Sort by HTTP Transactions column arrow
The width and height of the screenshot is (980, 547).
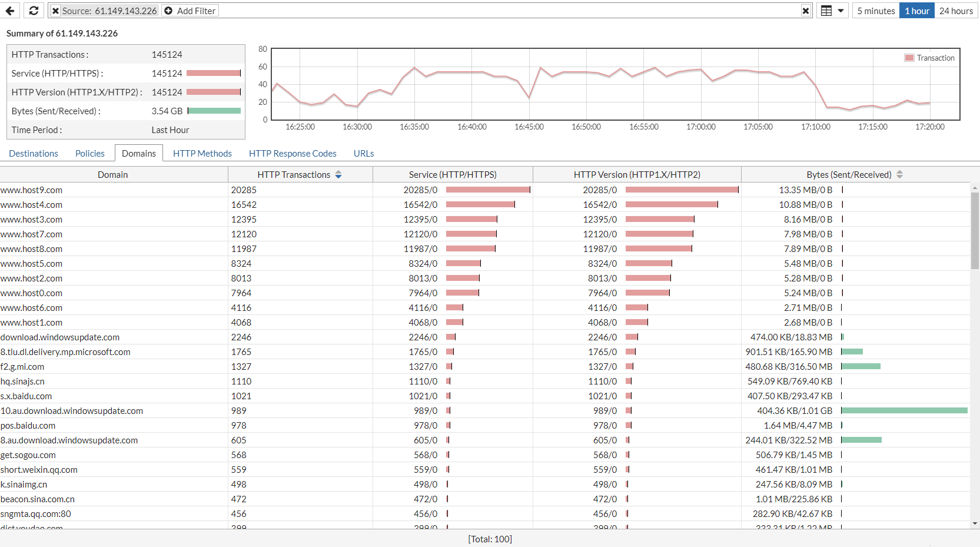pyautogui.click(x=338, y=175)
